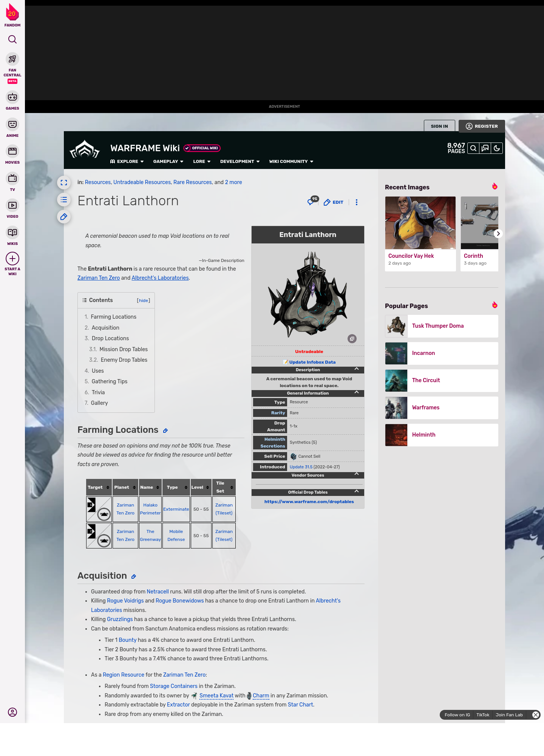Click the floating pencil edit icon

(x=64, y=217)
